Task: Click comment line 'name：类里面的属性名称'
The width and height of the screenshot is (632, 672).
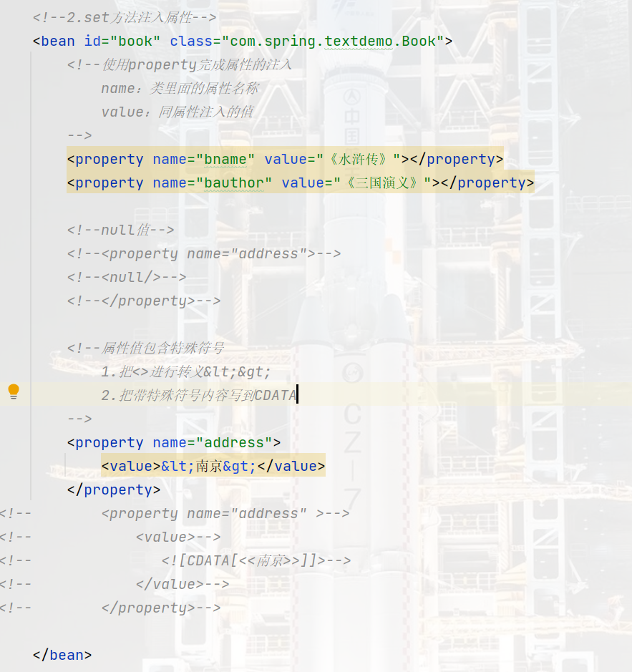Action: (180, 88)
